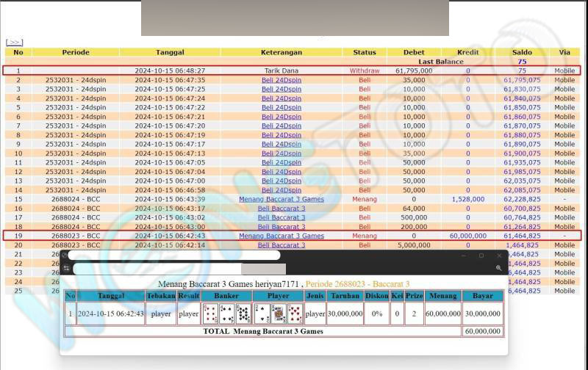The width and height of the screenshot is (588, 370).
Task: Open Menang Baccarat 3 Games link in row 15
Action: pyautogui.click(x=281, y=199)
